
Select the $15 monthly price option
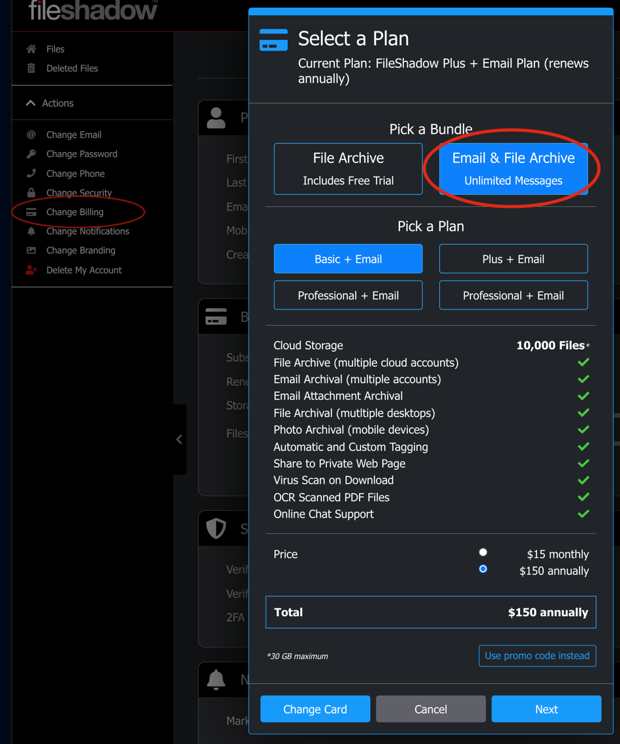click(483, 552)
